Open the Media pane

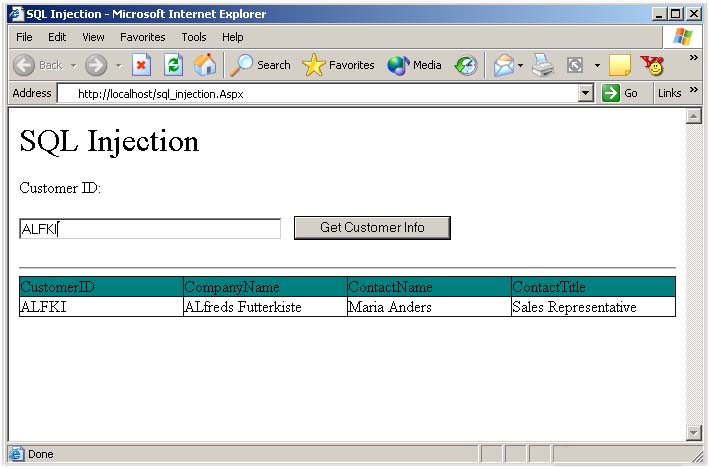click(x=414, y=65)
